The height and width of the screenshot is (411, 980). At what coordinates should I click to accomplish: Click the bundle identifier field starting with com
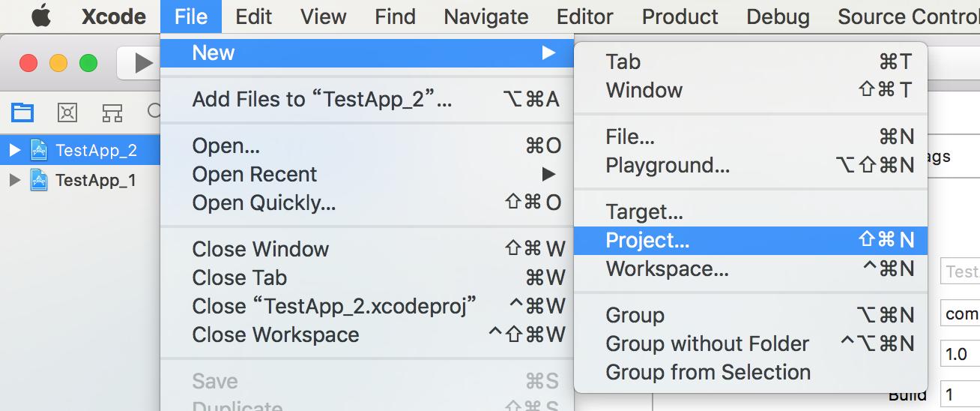point(960,313)
